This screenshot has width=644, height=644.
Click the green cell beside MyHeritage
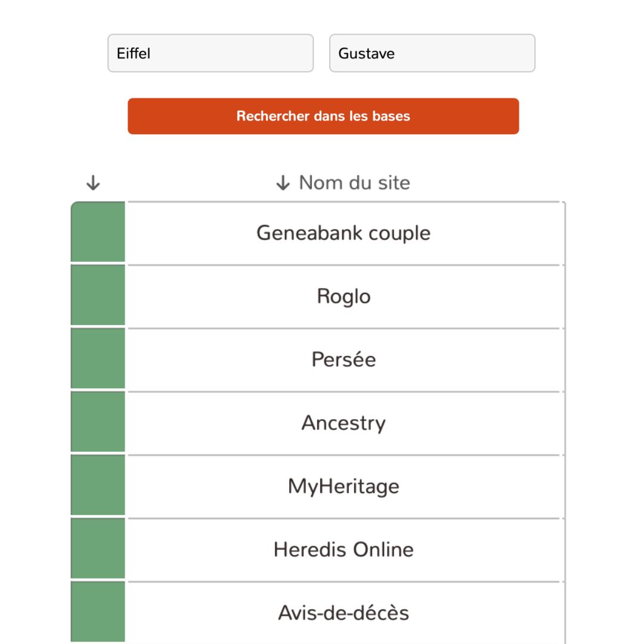pos(98,487)
